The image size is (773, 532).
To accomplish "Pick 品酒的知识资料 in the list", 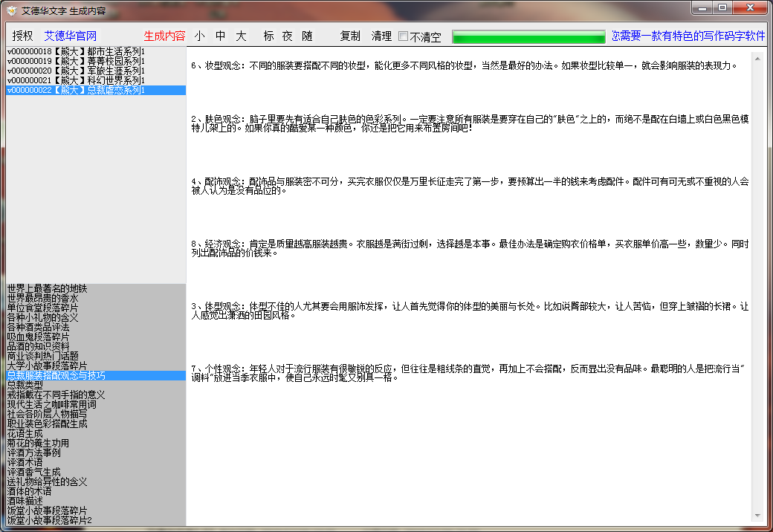I will click(96, 347).
